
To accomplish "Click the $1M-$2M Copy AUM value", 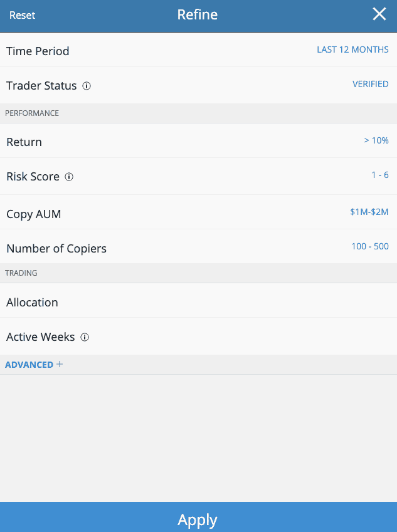I will (x=369, y=212).
